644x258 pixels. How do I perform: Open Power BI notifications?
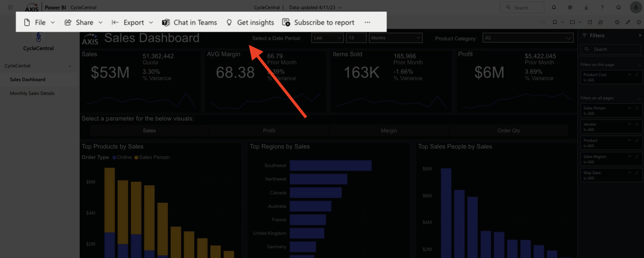[x=554, y=7]
